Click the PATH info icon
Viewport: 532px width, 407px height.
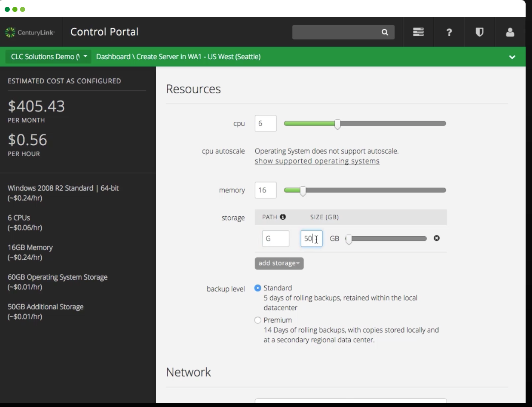[283, 217]
